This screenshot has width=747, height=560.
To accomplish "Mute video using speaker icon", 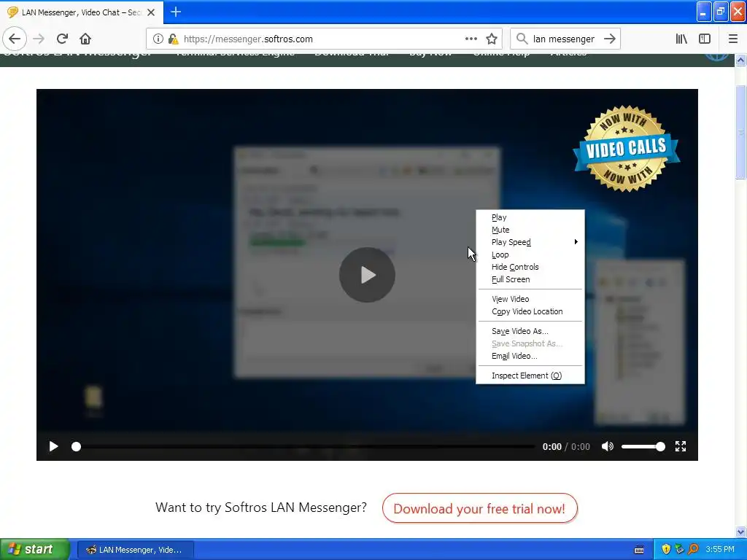I will pos(608,446).
